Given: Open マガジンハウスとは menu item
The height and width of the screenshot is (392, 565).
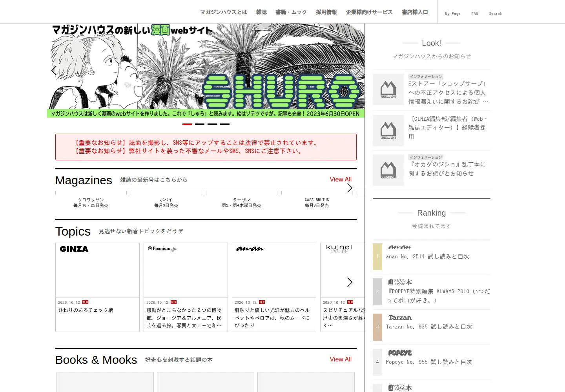Looking at the screenshot, I should coord(224,12).
